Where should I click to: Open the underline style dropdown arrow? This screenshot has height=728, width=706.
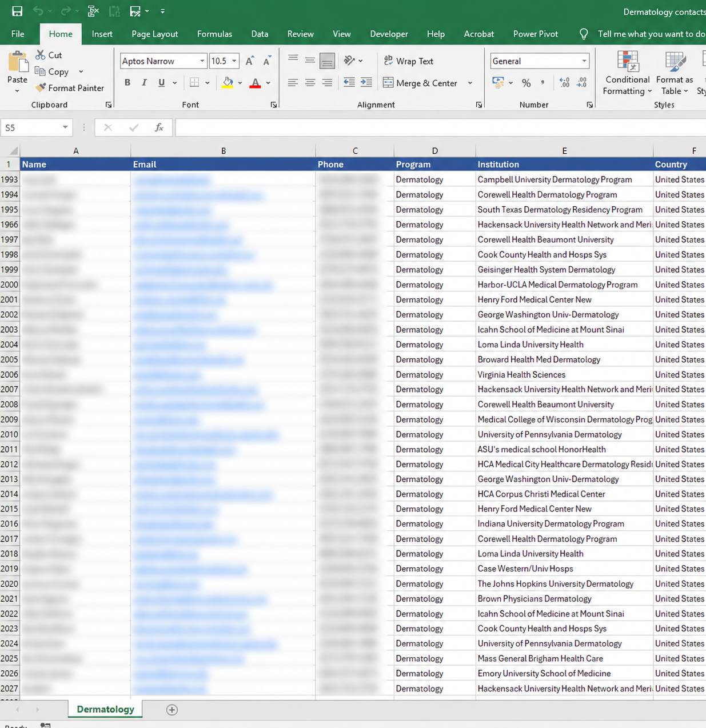point(174,83)
